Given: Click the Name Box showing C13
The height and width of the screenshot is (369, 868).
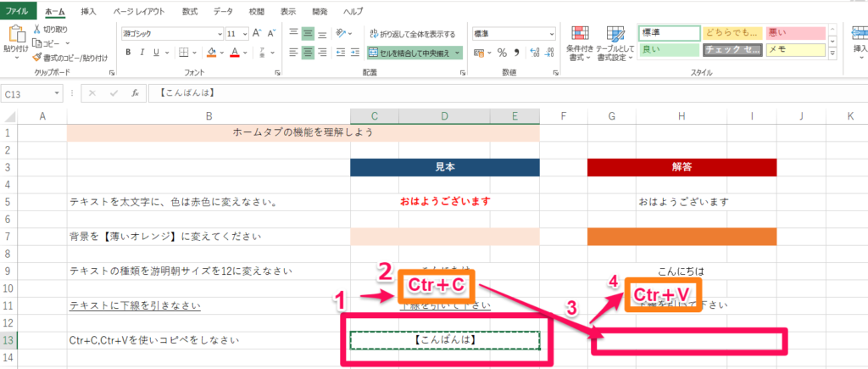Looking at the screenshot, I should (34, 94).
